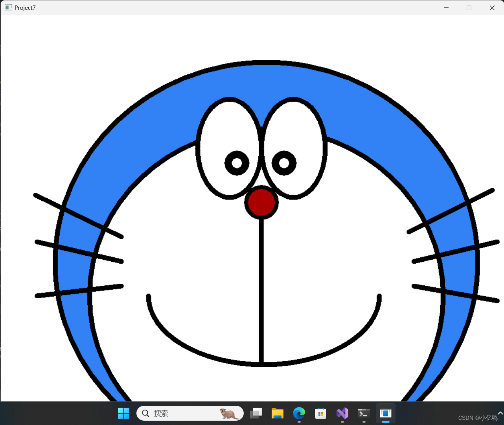Screen dimensions: 504x425
Task: Click the Project7 window title icon
Action: (8, 7)
